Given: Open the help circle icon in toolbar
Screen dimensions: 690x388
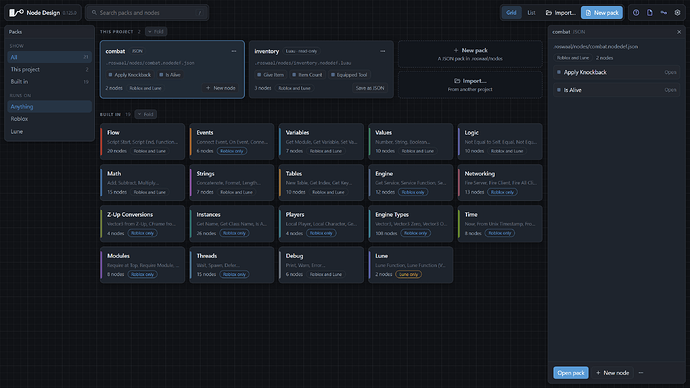Looking at the screenshot, I should point(636,13).
